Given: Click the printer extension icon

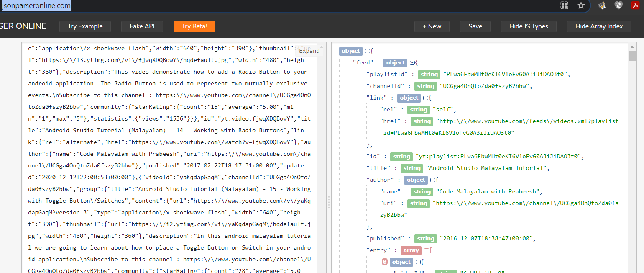Looking at the screenshot, I should tap(602, 5).
